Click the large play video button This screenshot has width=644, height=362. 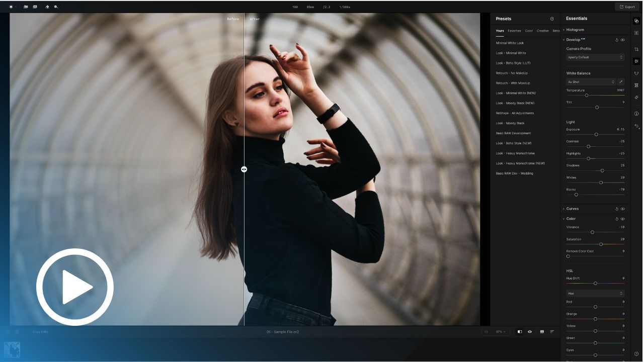coord(75,287)
